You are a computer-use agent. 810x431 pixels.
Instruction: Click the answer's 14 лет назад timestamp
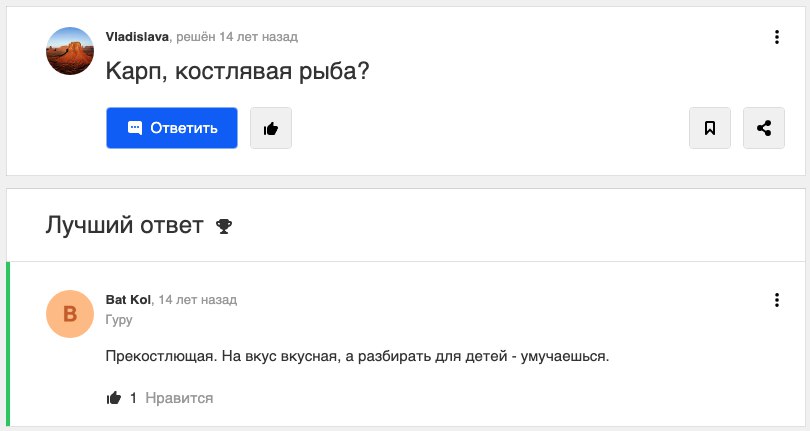[198, 300]
